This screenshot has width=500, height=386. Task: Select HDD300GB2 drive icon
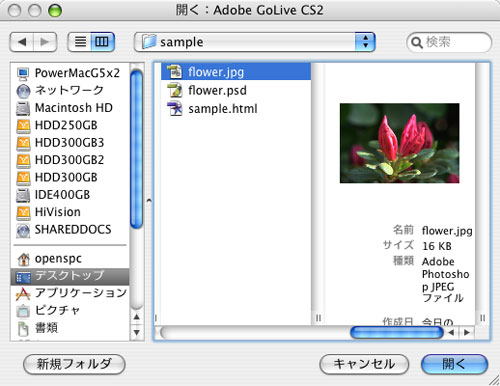(23, 160)
